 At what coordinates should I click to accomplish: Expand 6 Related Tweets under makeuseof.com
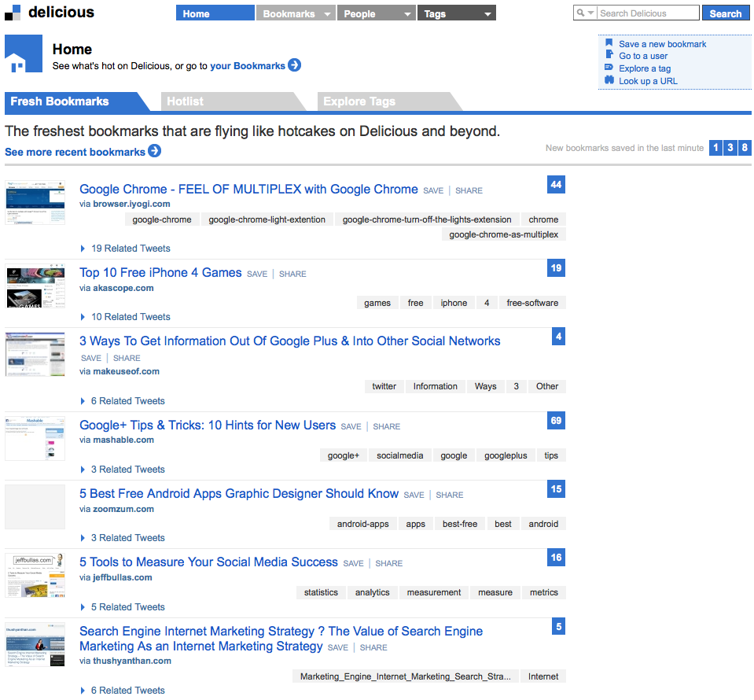(x=123, y=401)
